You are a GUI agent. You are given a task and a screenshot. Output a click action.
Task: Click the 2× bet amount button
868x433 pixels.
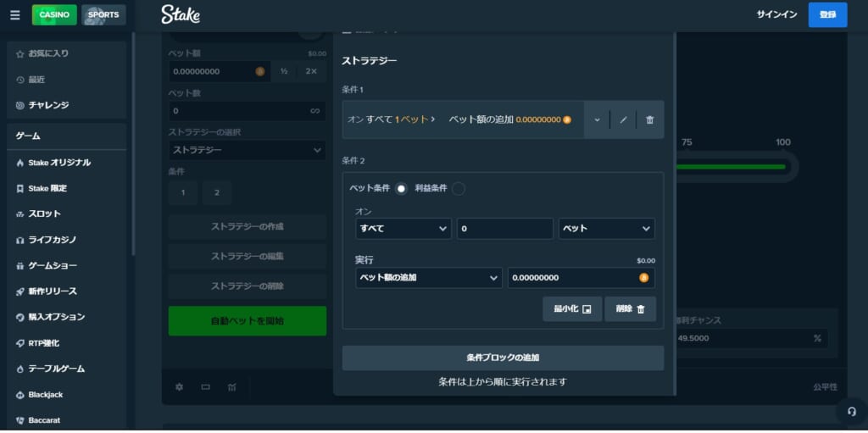[x=311, y=71]
